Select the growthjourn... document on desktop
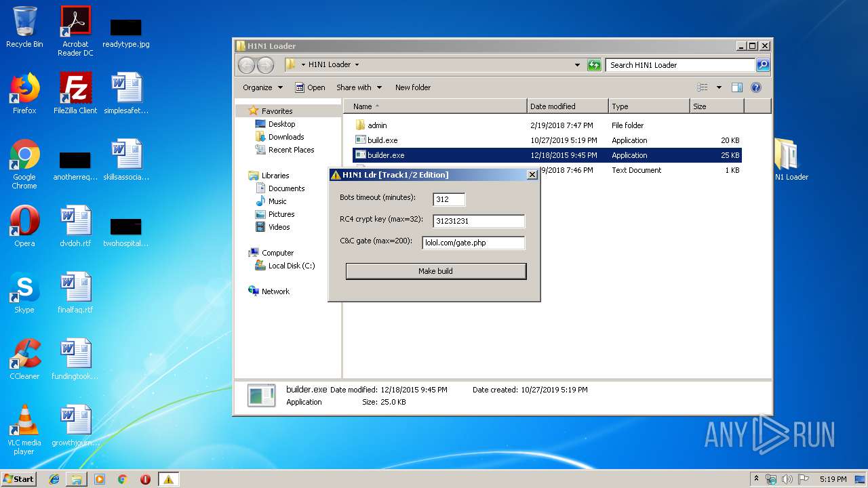The image size is (868, 488). 75,426
